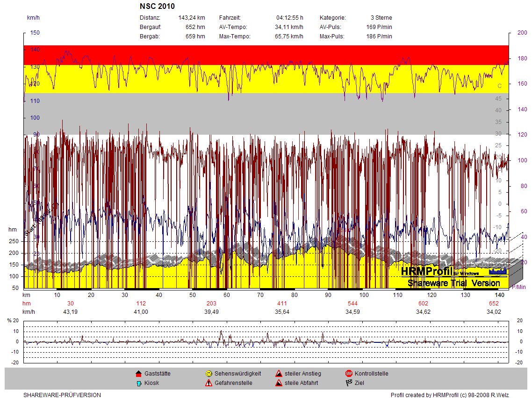The width and height of the screenshot is (532, 398).
Task: Select the 100 km mark on distance axis
Action: pos(364,295)
